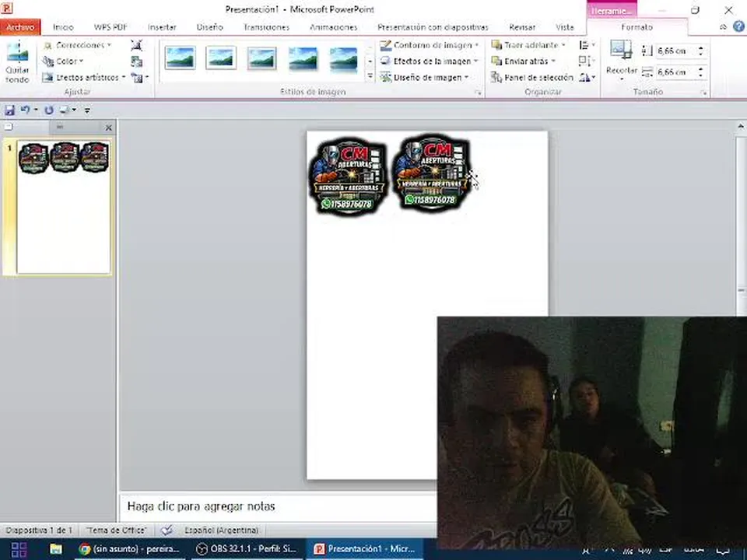Click the change picture icon
The width and height of the screenshot is (747, 560).
coord(136,61)
